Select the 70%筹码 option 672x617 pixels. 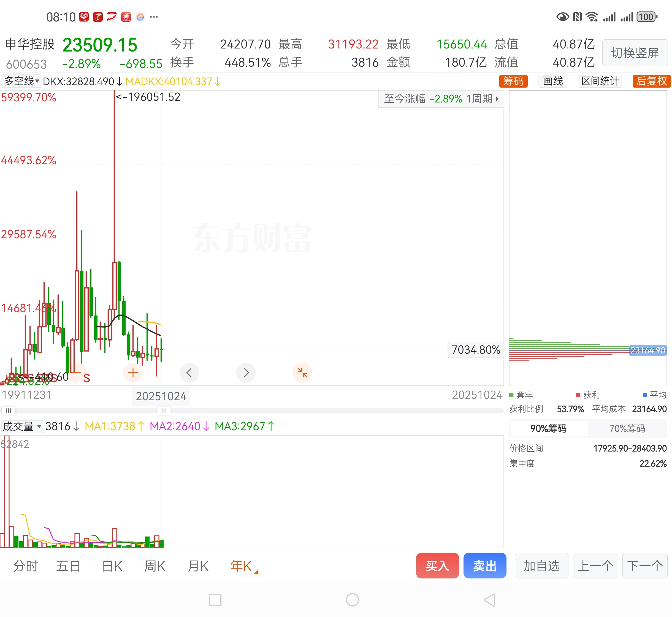click(x=627, y=428)
